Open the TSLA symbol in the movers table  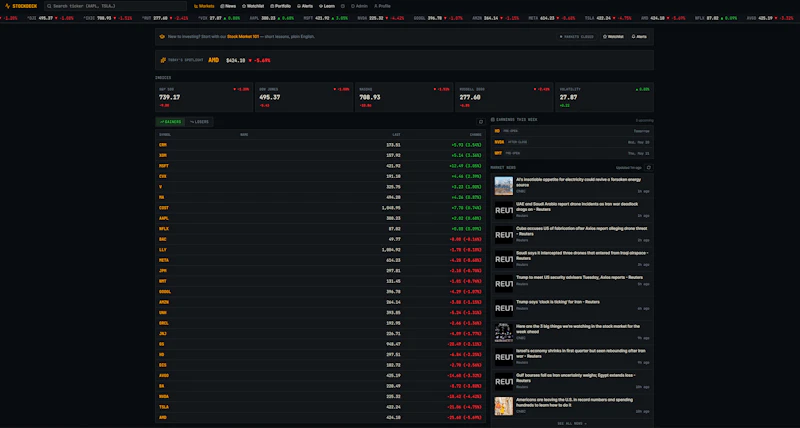point(164,407)
